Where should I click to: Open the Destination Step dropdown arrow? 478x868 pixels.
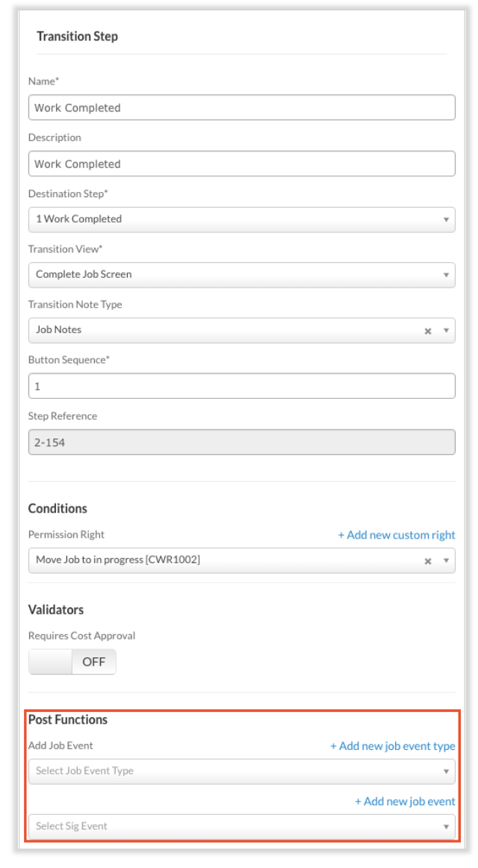click(446, 220)
